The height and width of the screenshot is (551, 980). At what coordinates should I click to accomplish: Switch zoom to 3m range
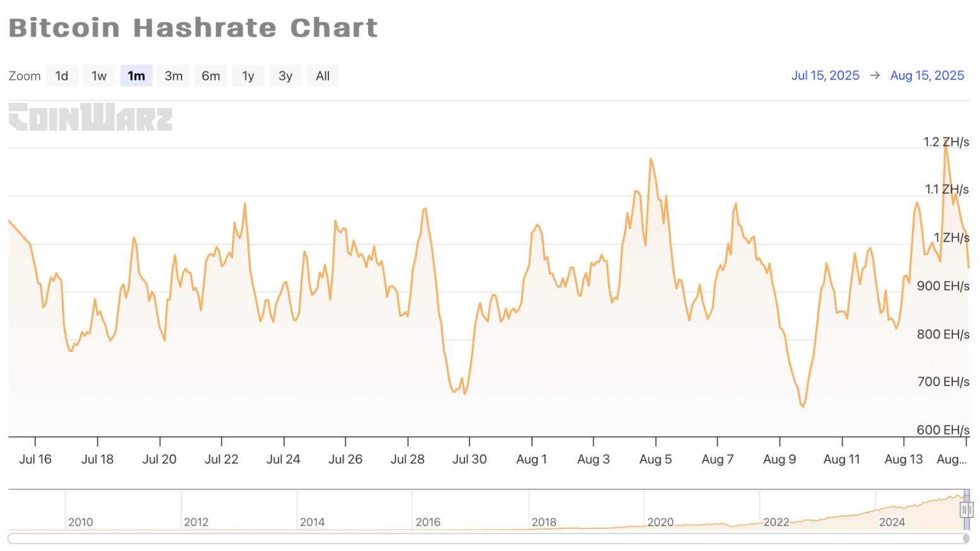[173, 76]
